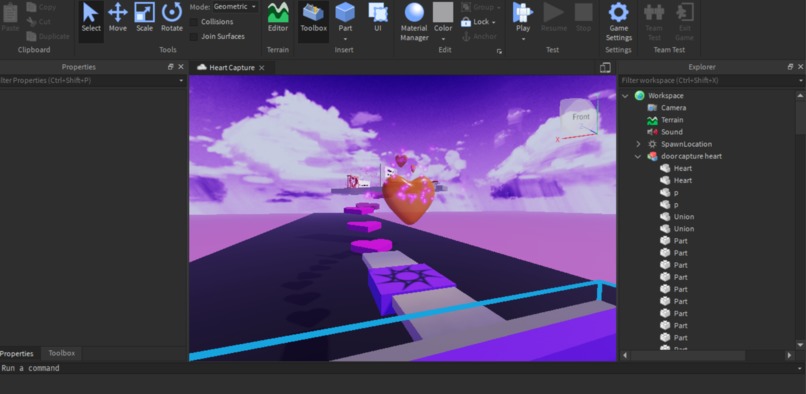
Task: Select the door capture heart model
Action: tap(691, 156)
